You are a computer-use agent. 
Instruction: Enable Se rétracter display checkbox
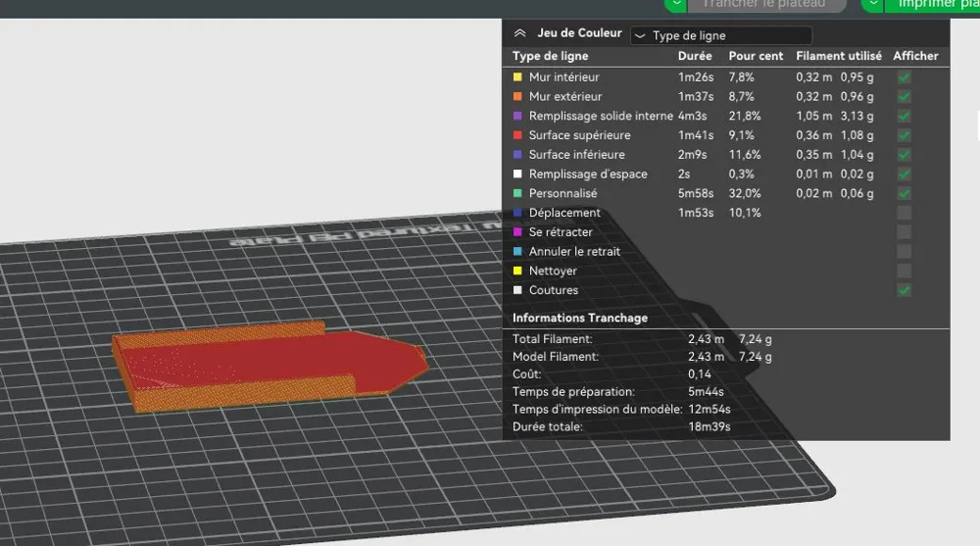coord(904,232)
